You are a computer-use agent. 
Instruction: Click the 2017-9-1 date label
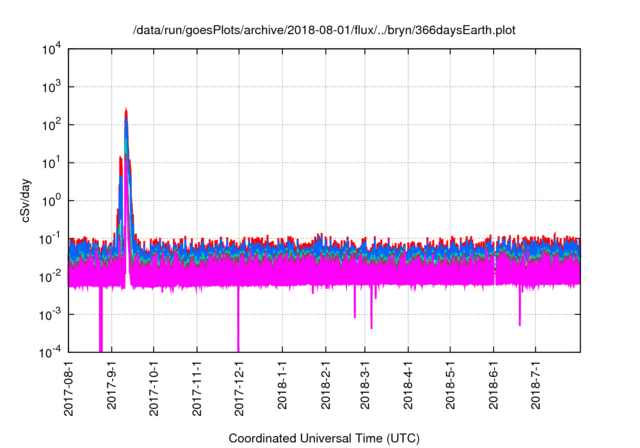click(x=111, y=385)
